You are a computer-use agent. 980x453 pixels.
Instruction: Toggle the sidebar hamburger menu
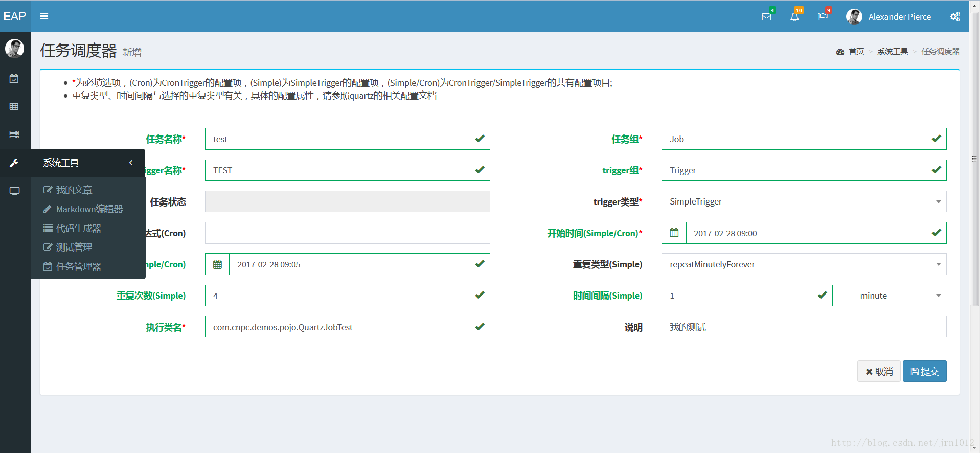pyautogui.click(x=44, y=16)
